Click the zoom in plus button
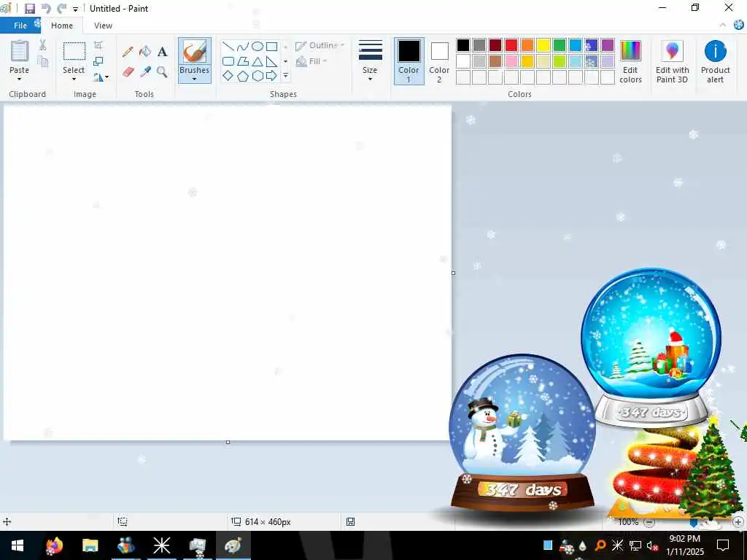The image size is (747, 560). tap(738, 522)
